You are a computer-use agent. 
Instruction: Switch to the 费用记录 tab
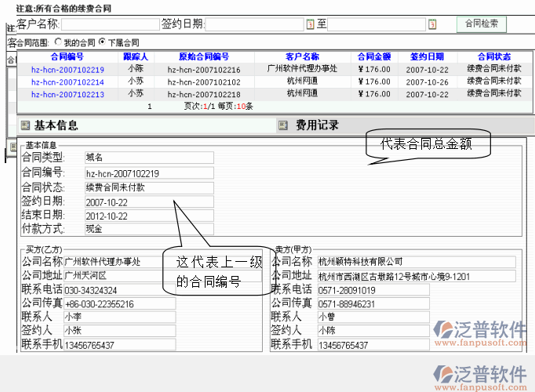click(317, 125)
